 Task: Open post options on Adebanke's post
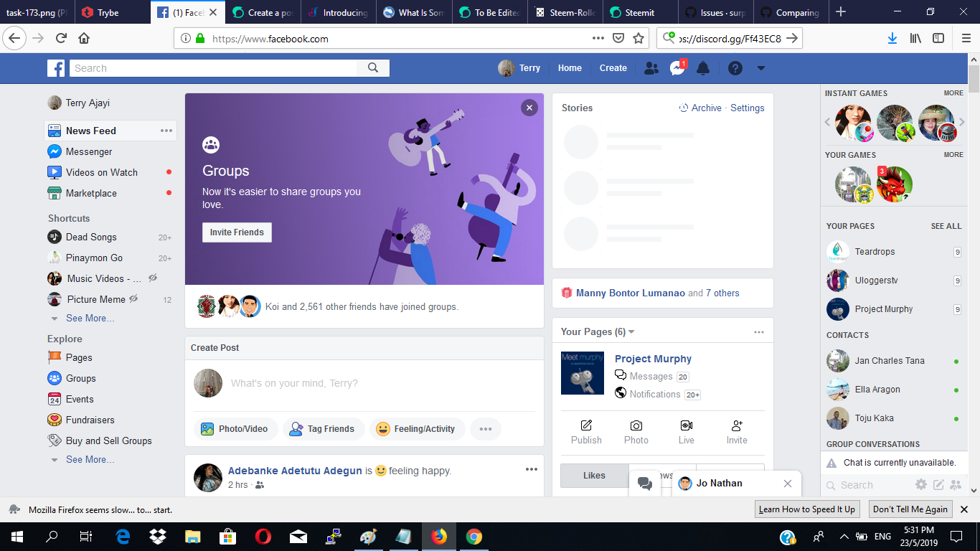pyautogui.click(x=532, y=469)
